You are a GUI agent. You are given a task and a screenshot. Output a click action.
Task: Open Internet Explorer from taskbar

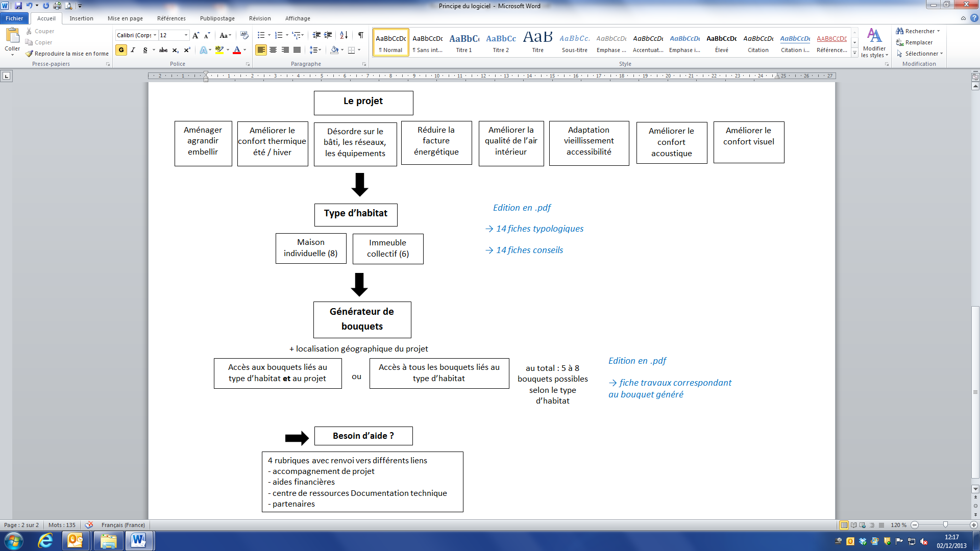(x=45, y=541)
